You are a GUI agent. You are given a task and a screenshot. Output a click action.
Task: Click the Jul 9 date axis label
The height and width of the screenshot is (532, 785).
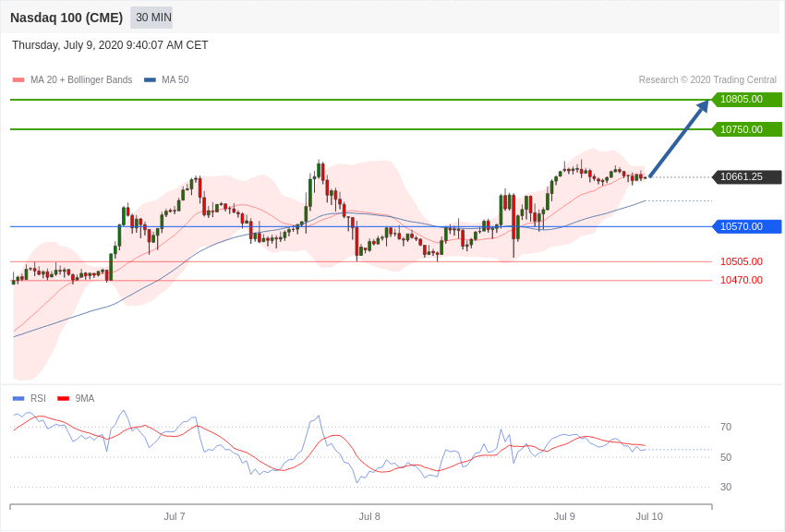tap(564, 516)
